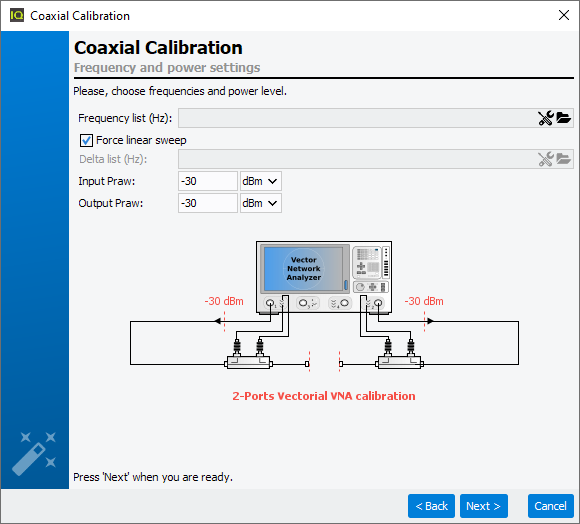Viewport: 580px width, 524px height.
Task: Click the magic wand wizard icon
Action: pos(34,453)
